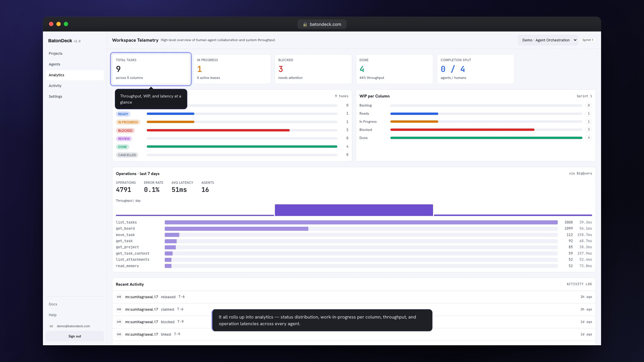Click the via BigQuery label
Viewport: 644px width, 362px height.
(580, 174)
